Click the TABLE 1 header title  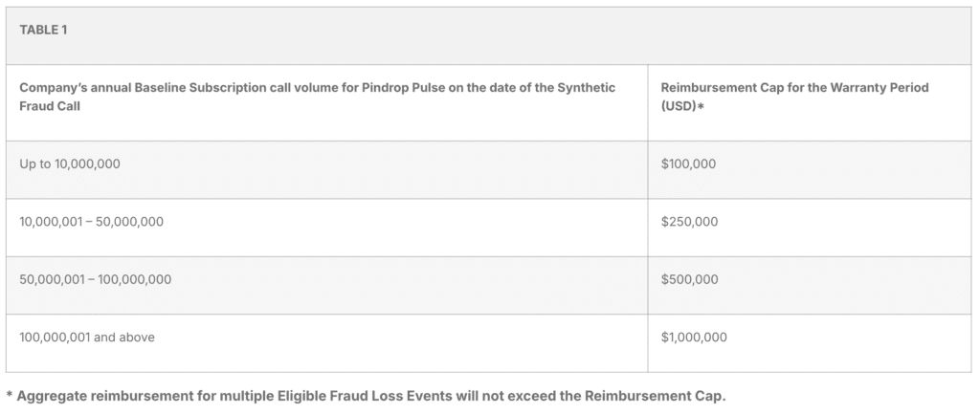coord(39,30)
